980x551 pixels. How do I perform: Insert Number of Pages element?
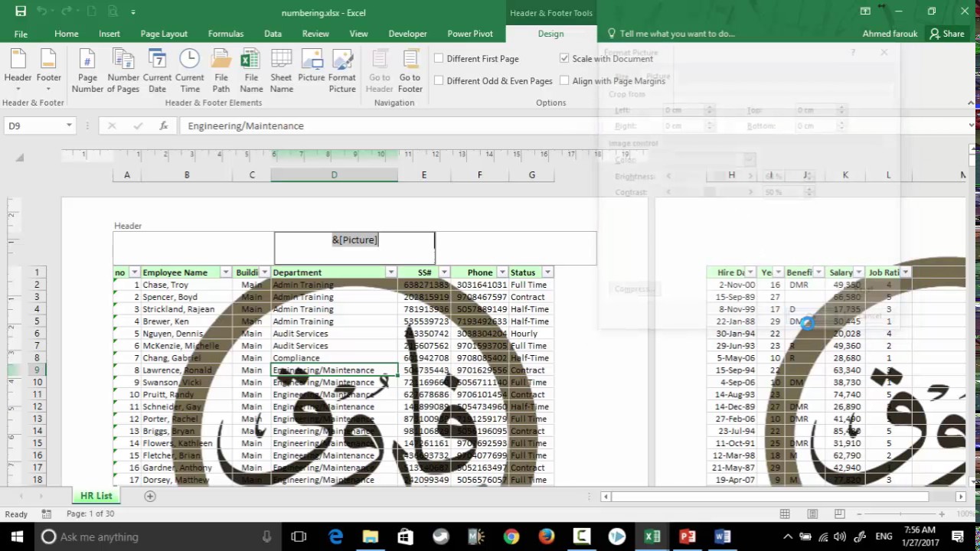123,70
